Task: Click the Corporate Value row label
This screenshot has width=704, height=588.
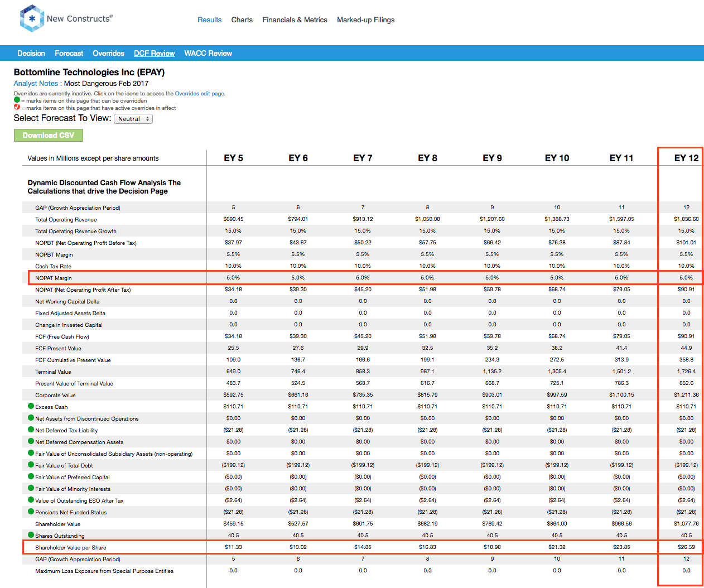Action: (55, 395)
